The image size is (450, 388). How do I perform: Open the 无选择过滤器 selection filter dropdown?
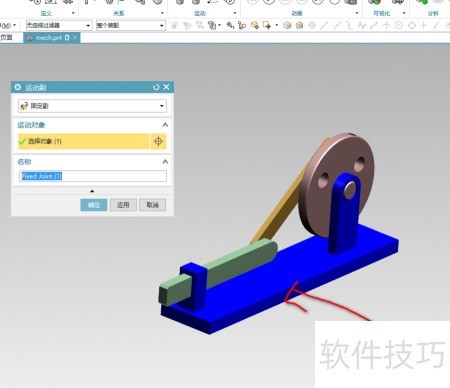pos(59,25)
